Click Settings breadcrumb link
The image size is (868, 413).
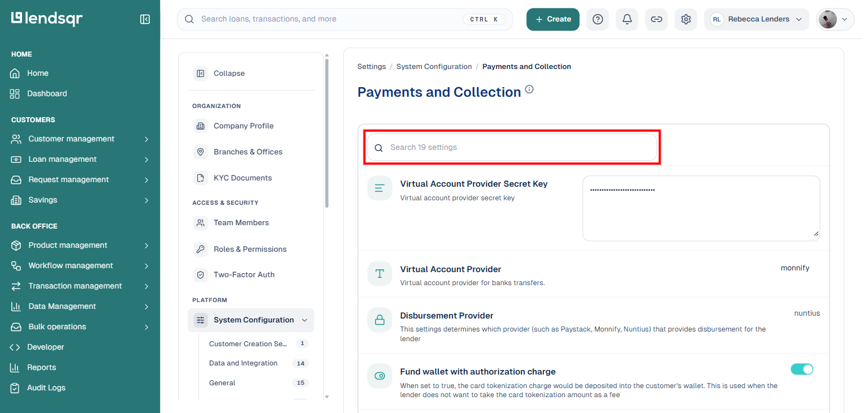pos(372,67)
